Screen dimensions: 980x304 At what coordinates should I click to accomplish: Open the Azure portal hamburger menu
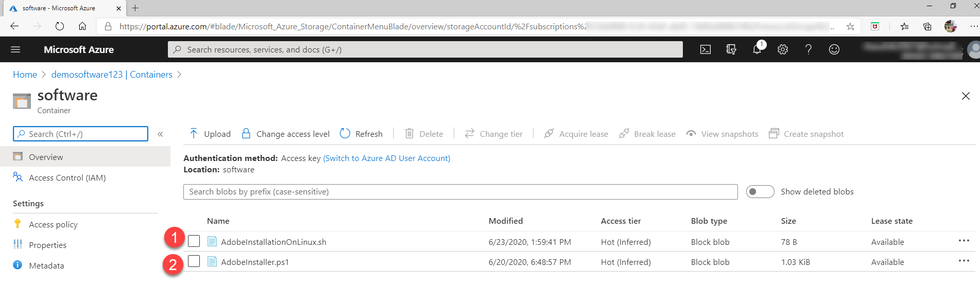(x=15, y=49)
